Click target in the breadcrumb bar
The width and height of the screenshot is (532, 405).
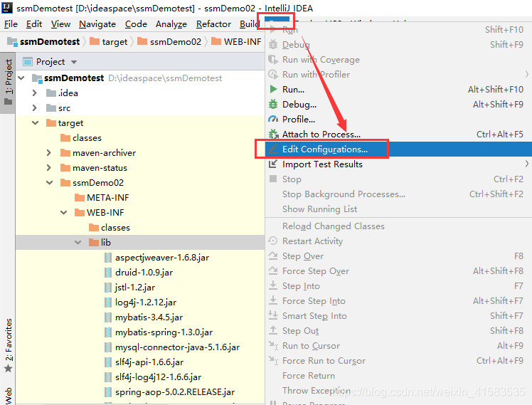point(115,42)
